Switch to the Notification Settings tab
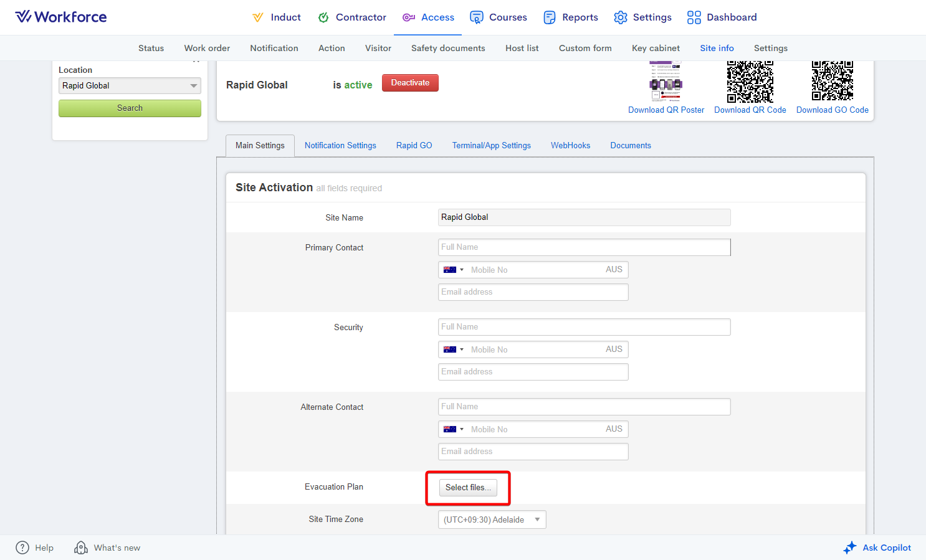Screen dimensions: 926x560 point(340,145)
